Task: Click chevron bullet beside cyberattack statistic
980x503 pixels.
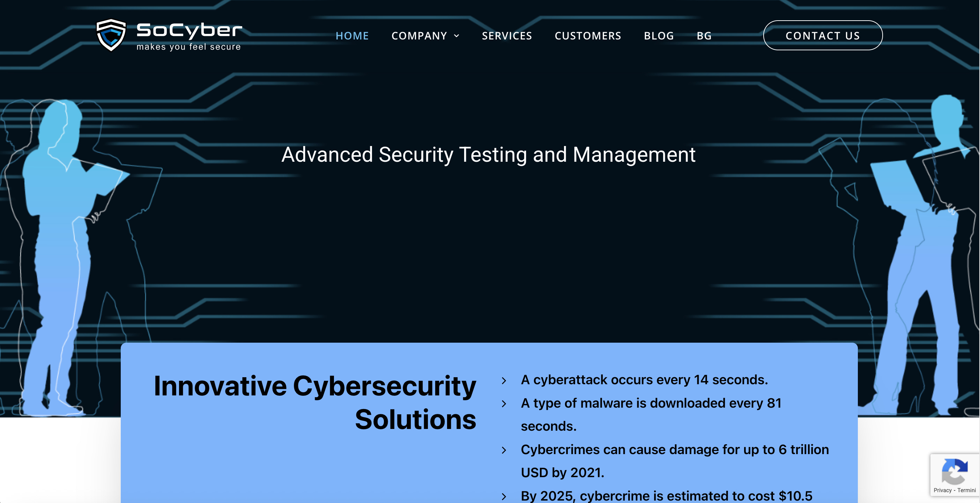Action: tap(504, 380)
